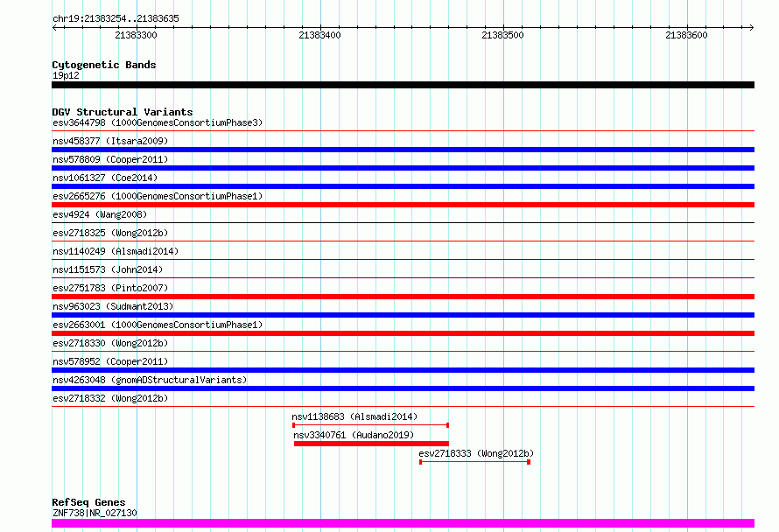This screenshot has width=779, height=532.
Task: Select the nsv458377 (Itsara2009) label
Action: click(x=110, y=141)
